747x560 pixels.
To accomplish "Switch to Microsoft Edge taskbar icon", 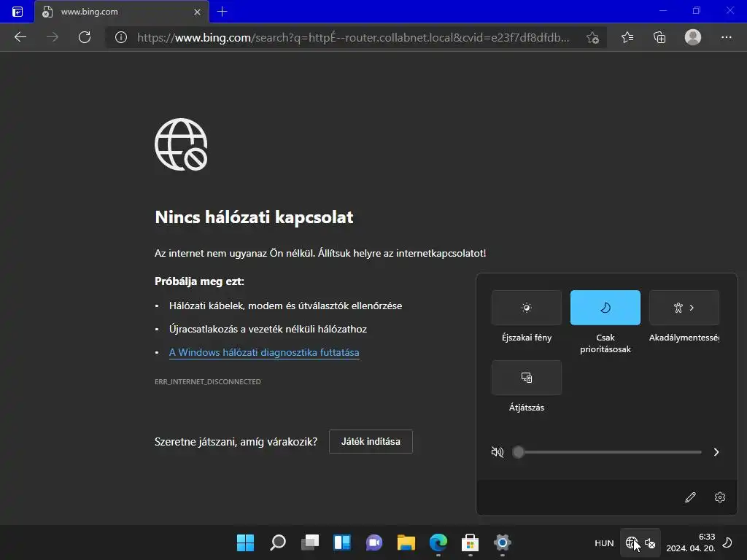I will click(438, 542).
